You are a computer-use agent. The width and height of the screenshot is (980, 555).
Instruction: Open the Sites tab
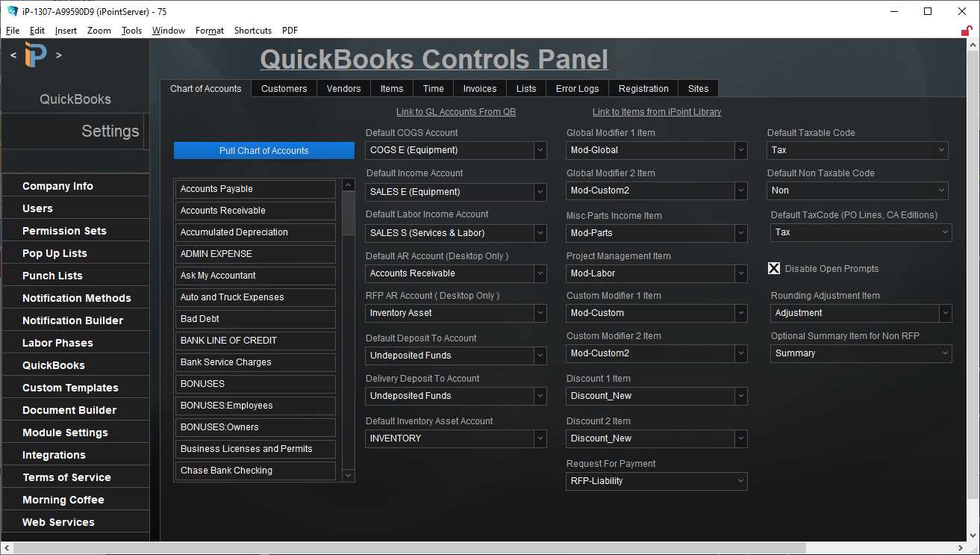699,88
